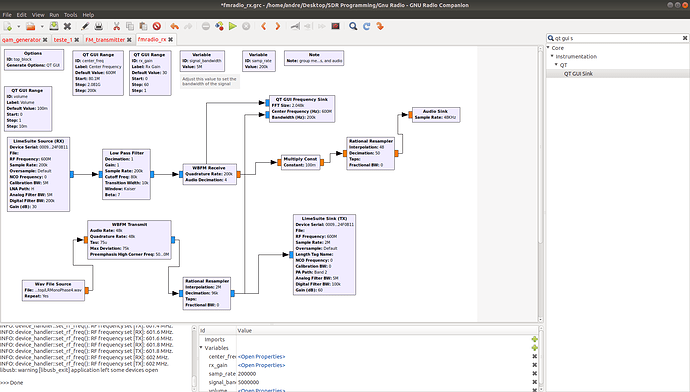Viewport: 690px width, 392px height.
Task: Delete the signal_bandwidth variable
Action: pos(534,382)
